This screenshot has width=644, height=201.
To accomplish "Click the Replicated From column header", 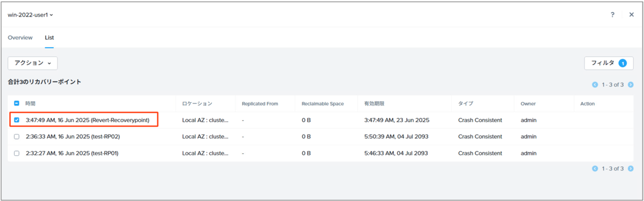I will (x=260, y=103).
